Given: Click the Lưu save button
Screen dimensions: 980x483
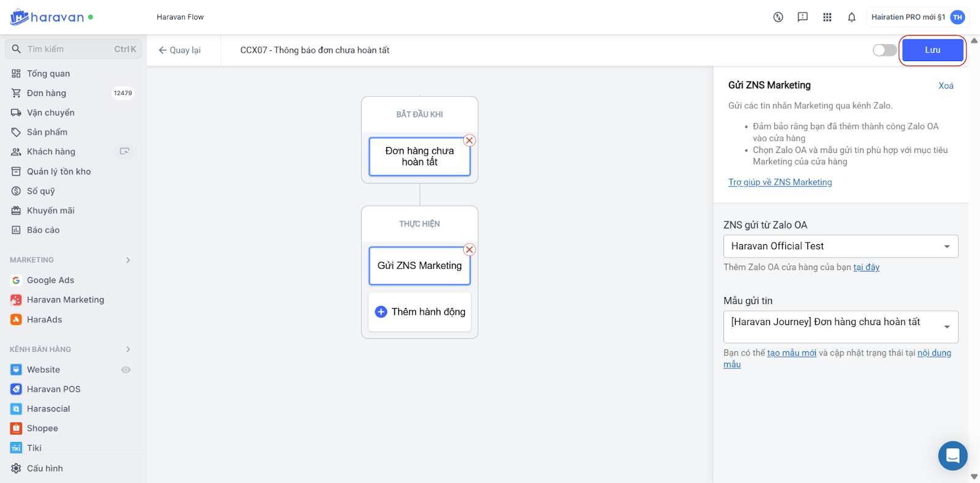Looking at the screenshot, I should pyautogui.click(x=932, y=50).
